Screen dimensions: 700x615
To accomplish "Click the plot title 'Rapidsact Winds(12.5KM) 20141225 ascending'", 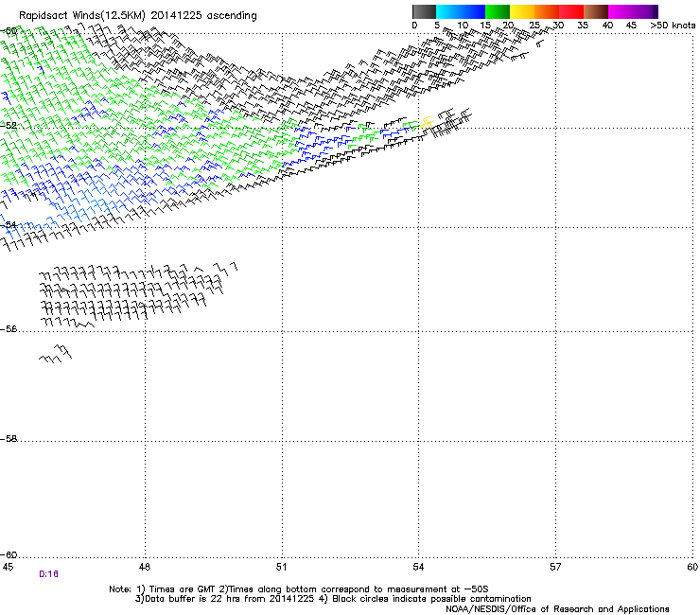I will [138, 16].
